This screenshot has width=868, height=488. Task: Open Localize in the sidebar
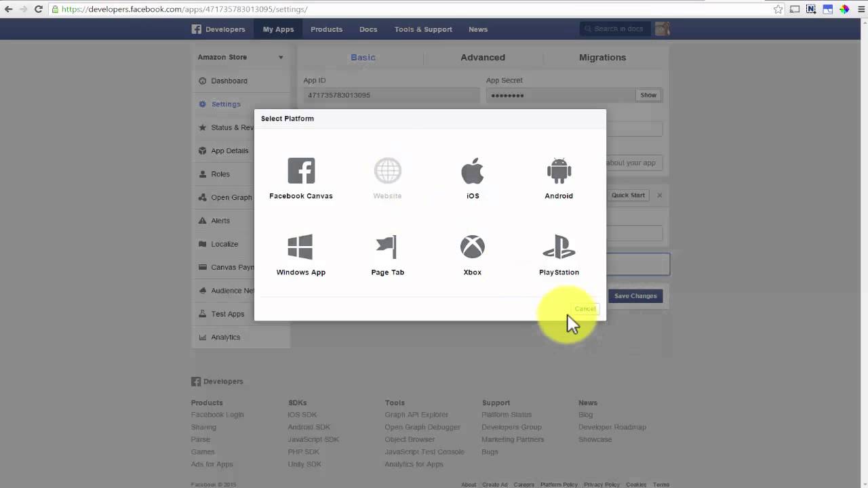click(224, 244)
